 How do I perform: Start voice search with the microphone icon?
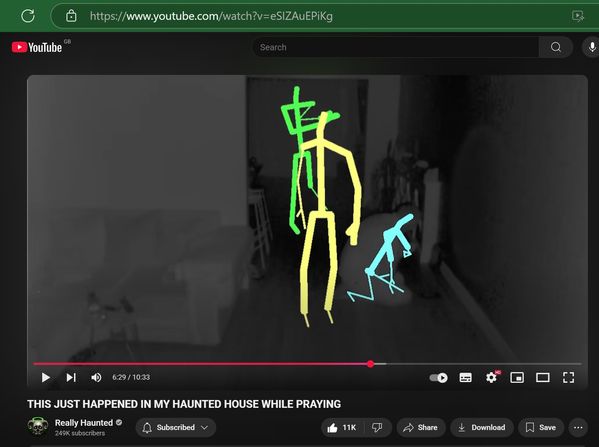pos(591,47)
